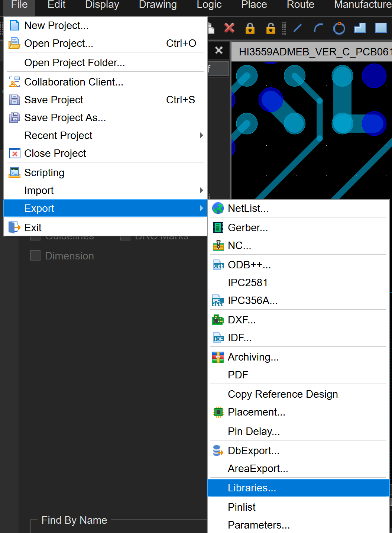This screenshot has width=392, height=533.
Task: Click Save Project As... entry
Action: [65, 117]
